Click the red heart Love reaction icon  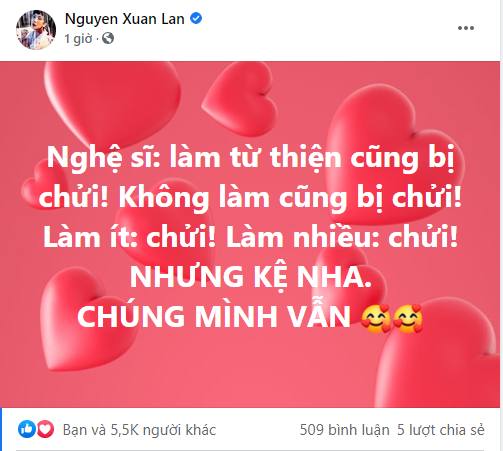45,429
